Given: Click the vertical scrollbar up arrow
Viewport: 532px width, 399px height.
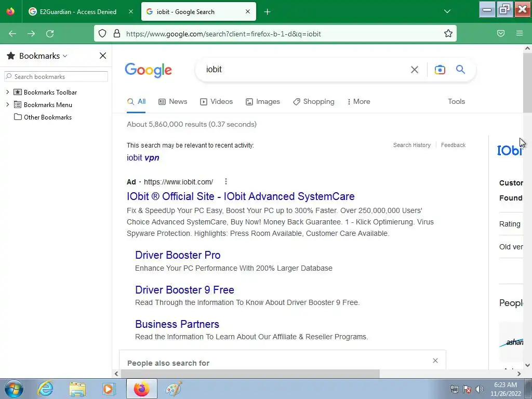Looking at the screenshot, I should [528, 48].
